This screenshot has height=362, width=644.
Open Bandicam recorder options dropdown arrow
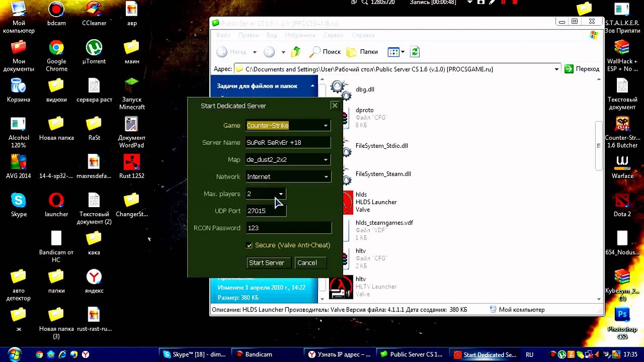coord(470,3)
